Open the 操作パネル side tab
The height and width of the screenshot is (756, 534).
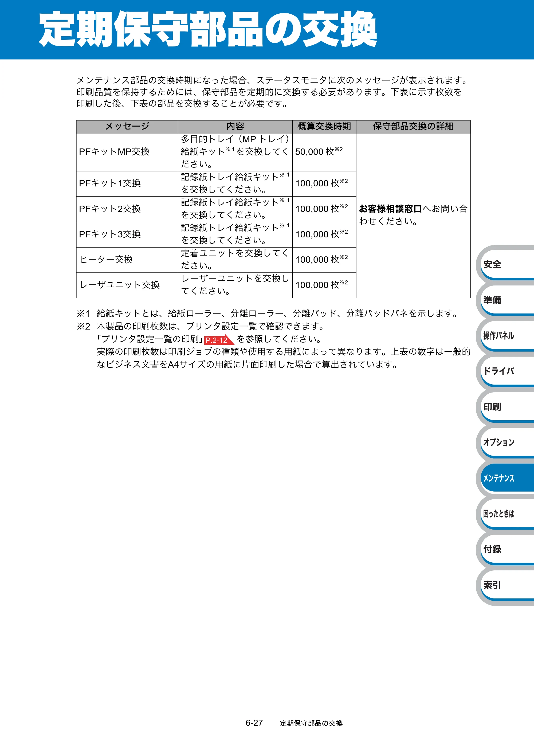click(507, 335)
